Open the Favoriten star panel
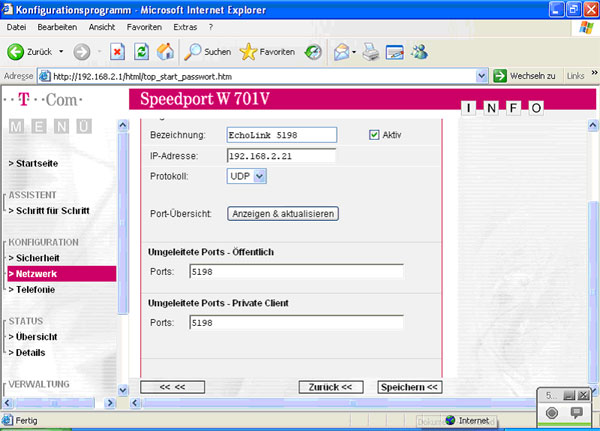This screenshot has height=431, width=600. coord(266,51)
